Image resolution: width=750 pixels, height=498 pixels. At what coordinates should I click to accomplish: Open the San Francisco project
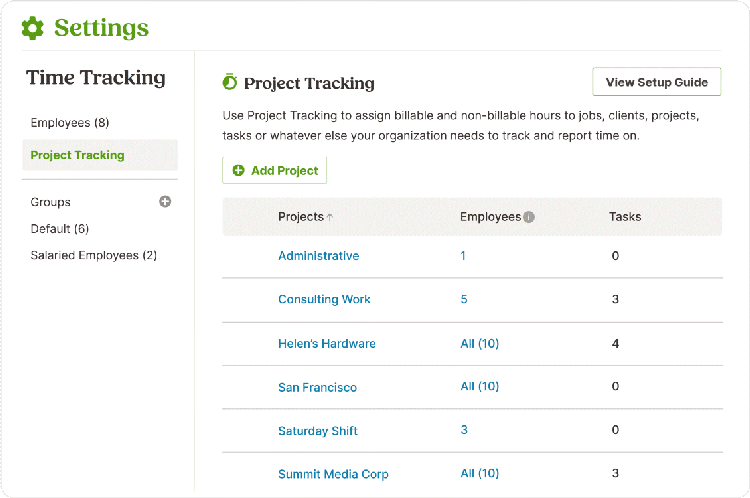coord(318,387)
